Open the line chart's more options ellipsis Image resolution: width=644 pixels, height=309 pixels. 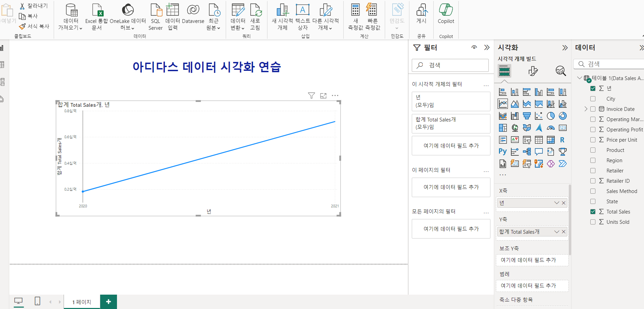pyautogui.click(x=335, y=95)
